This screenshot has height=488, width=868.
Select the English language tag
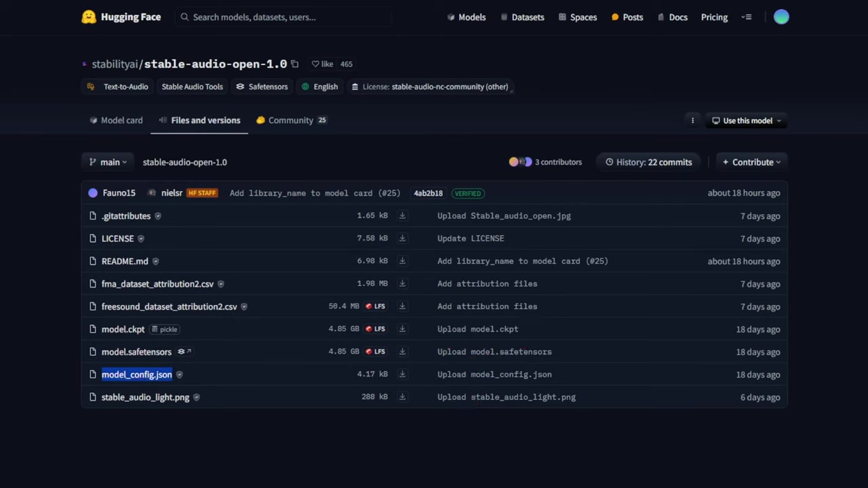click(x=319, y=87)
